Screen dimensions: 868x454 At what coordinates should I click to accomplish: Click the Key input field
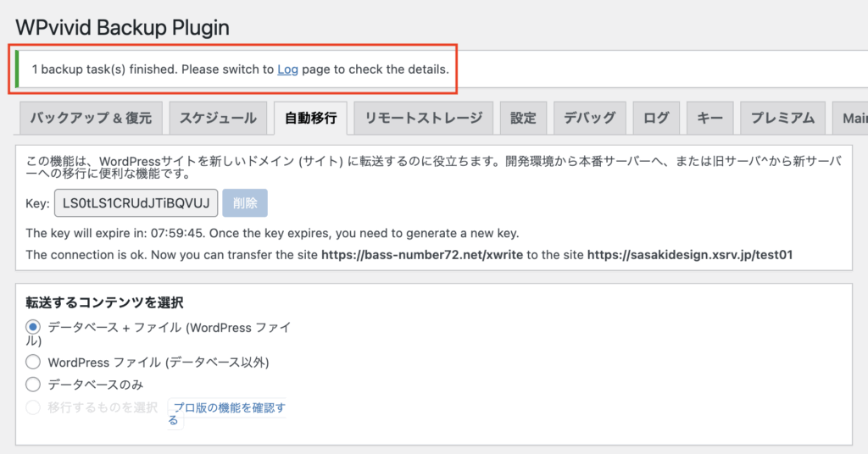click(136, 203)
